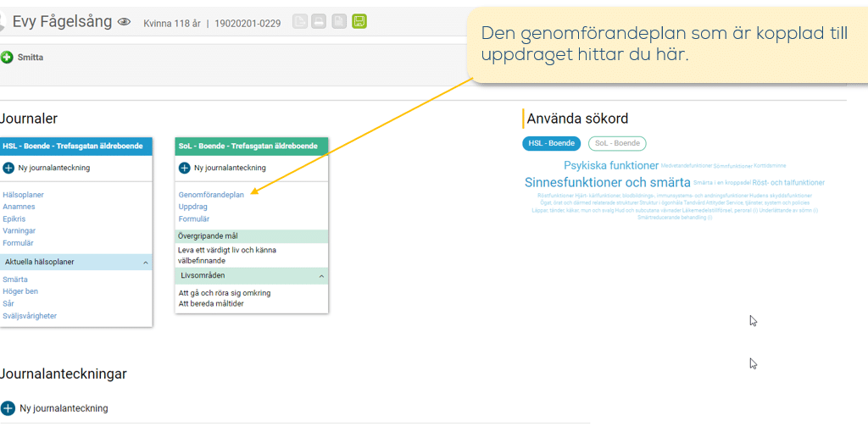Open Hälsoplaner in the HSL panel
Screen dimensions: 868x426
click(23, 195)
